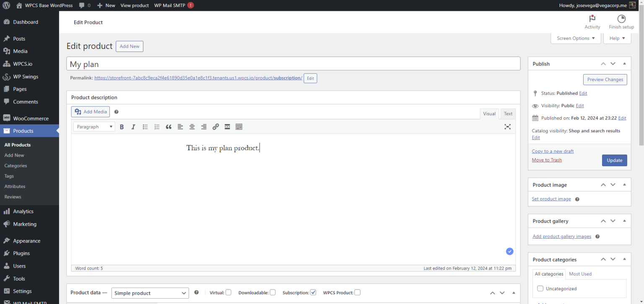Apply italic formatting
Screen dimensions: 644x304
click(133, 126)
